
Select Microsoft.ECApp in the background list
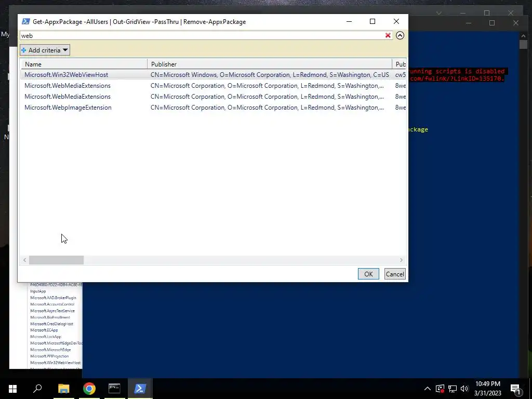coord(44,330)
